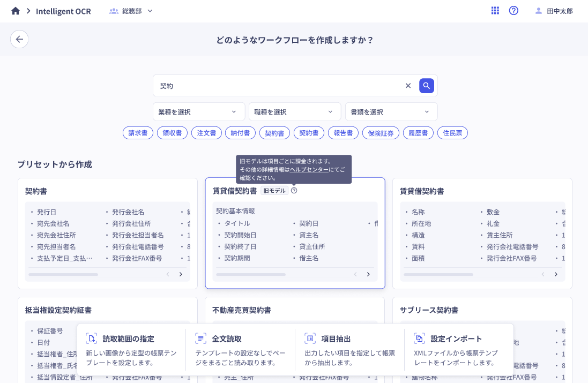Open the help question mark icon in header

click(513, 11)
